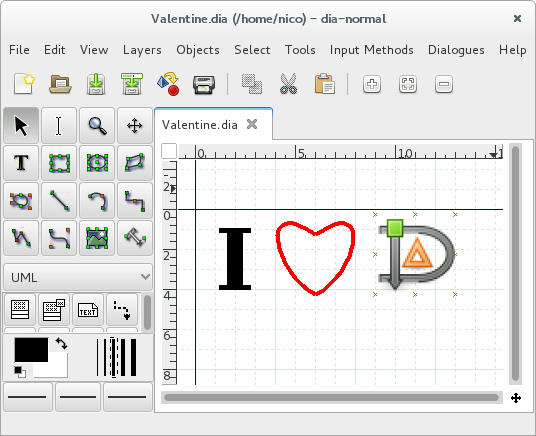Expand the UML sheet dropdown

pos(78,277)
